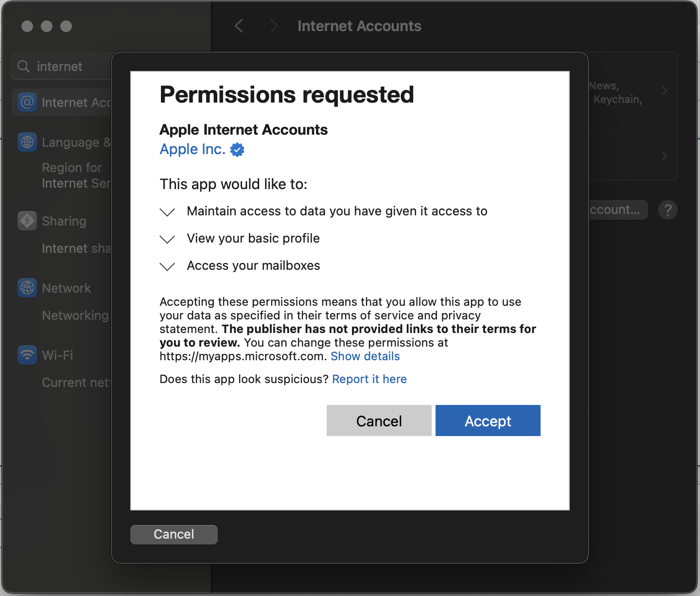Click the Report it here link
The height and width of the screenshot is (596, 700).
[369, 379]
